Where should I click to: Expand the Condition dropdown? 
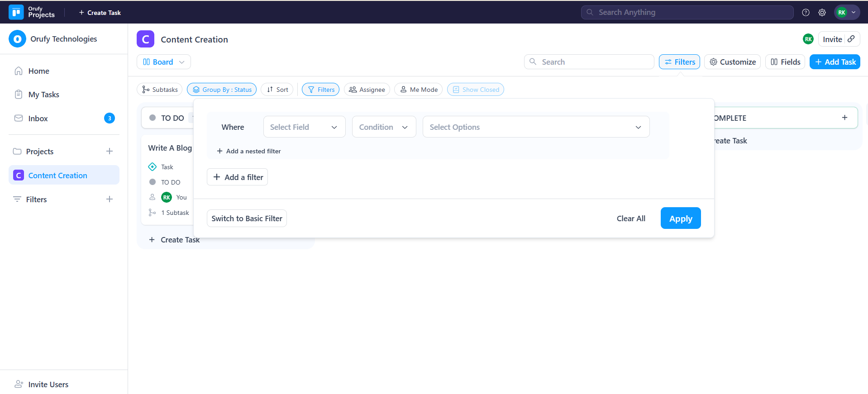coord(384,127)
